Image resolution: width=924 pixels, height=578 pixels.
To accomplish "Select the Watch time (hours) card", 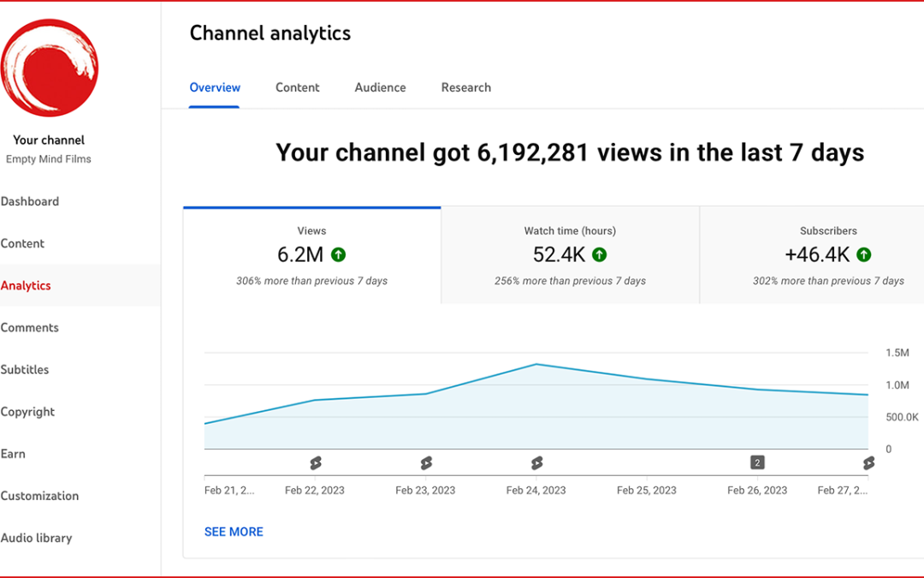I will tap(570, 255).
